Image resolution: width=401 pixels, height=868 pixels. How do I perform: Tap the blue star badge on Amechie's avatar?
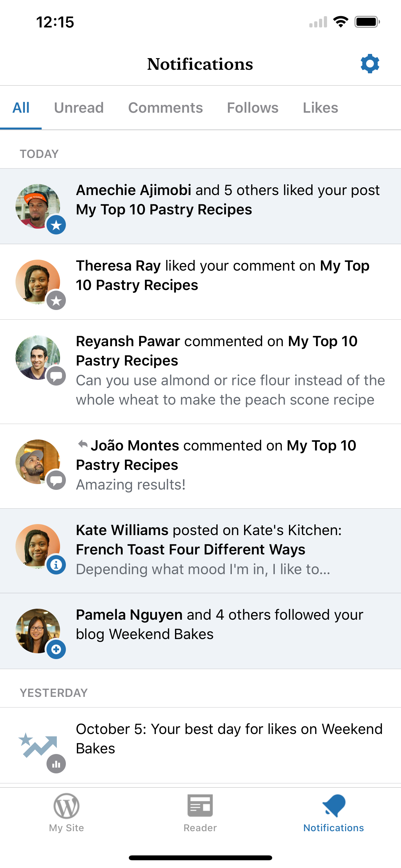tap(56, 225)
